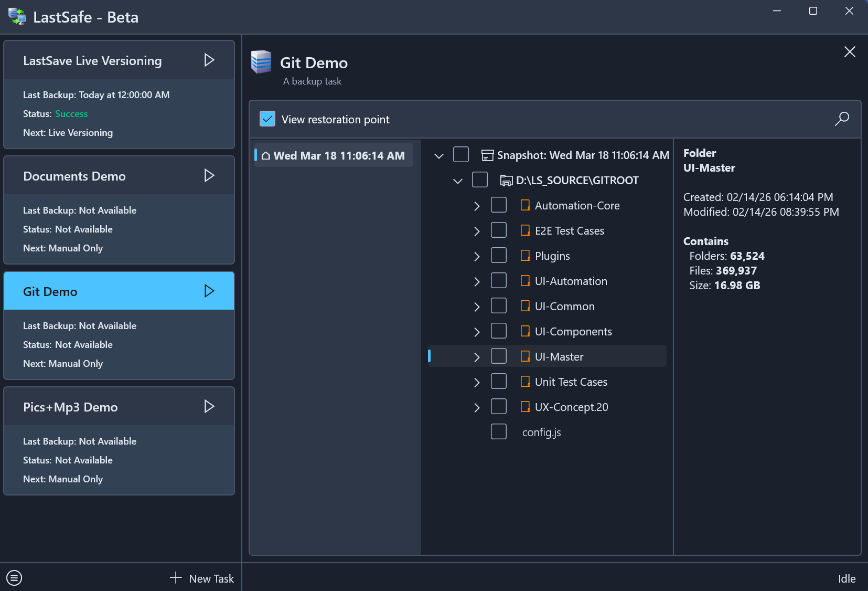Open search in the restoration panel
Image resolution: width=868 pixels, height=591 pixels.
(842, 119)
